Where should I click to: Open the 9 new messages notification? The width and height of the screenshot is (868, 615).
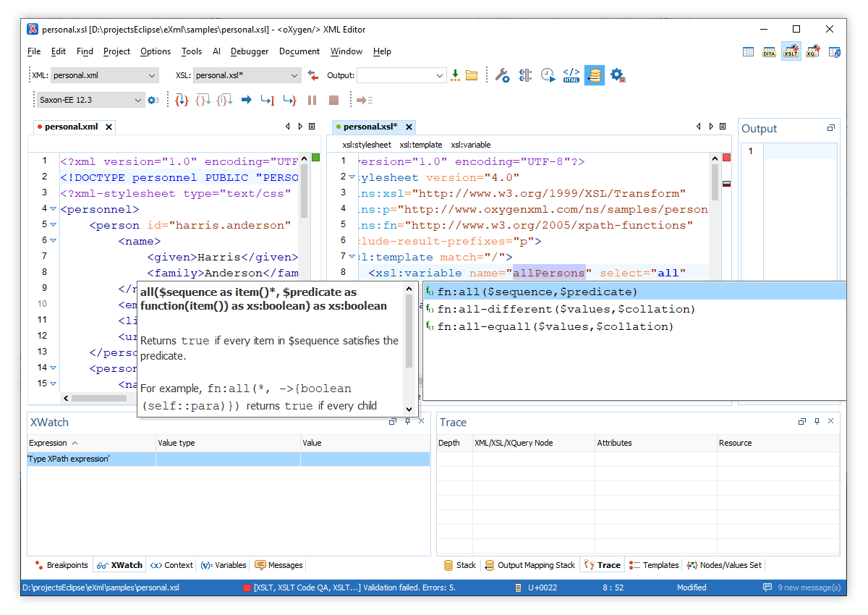tap(802, 588)
